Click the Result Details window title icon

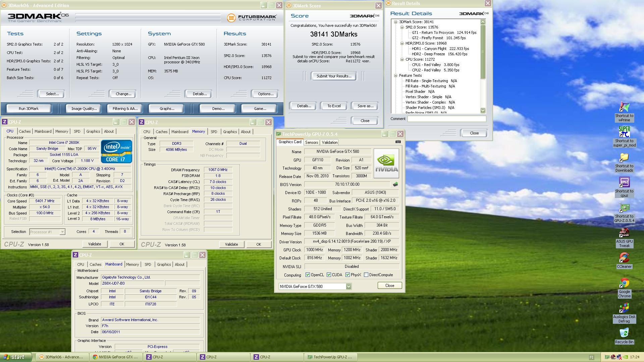(388, 3)
